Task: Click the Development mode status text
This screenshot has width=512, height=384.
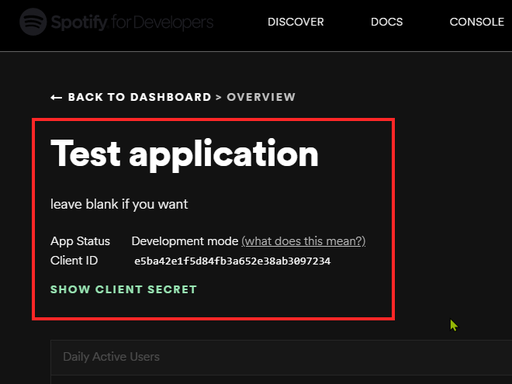Action: [185, 241]
